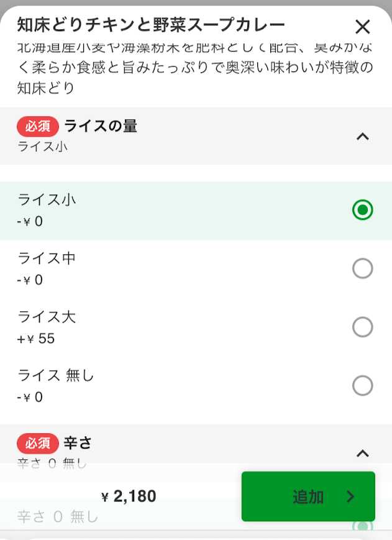Click the ライス小 summary under ライスの量 heading
Screen dimensions: 392x540
43,147
